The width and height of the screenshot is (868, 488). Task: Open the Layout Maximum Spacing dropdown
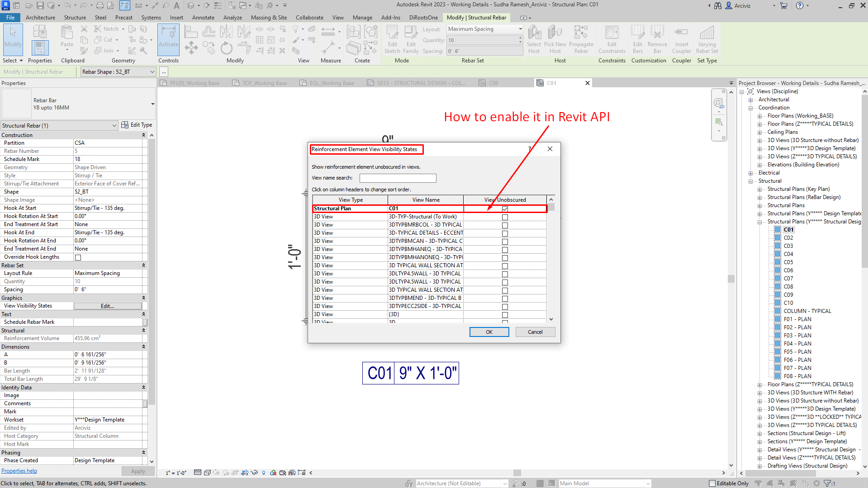520,29
